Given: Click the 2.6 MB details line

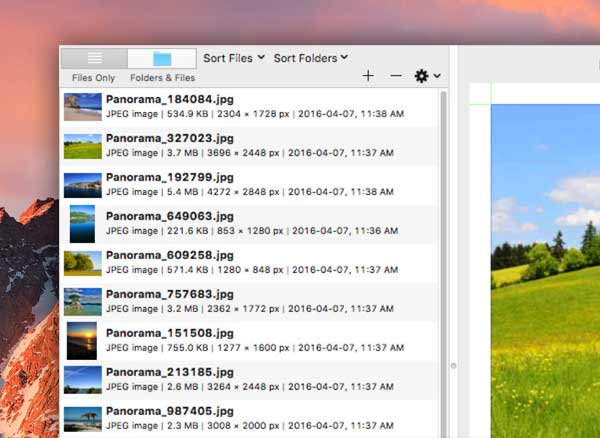Looking at the screenshot, I should click(249, 387).
